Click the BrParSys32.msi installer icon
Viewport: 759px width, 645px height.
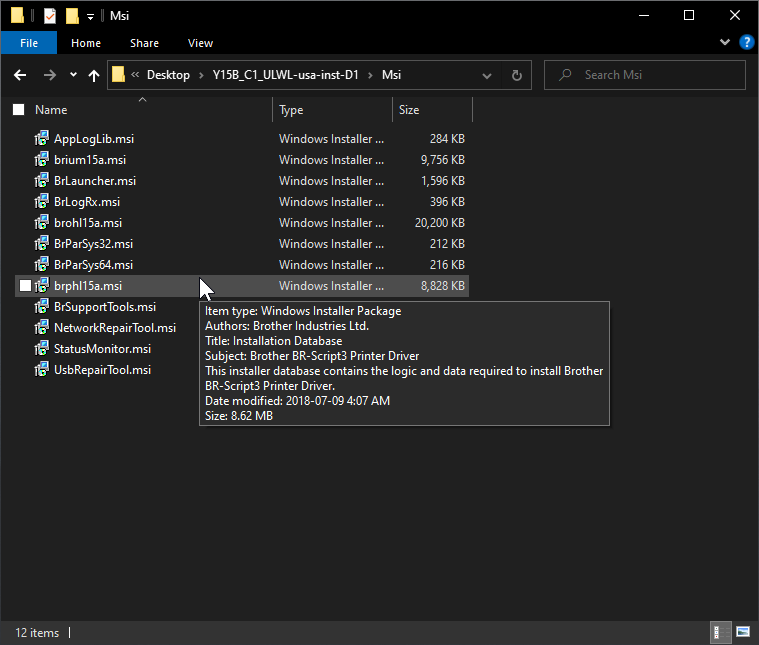click(42, 244)
